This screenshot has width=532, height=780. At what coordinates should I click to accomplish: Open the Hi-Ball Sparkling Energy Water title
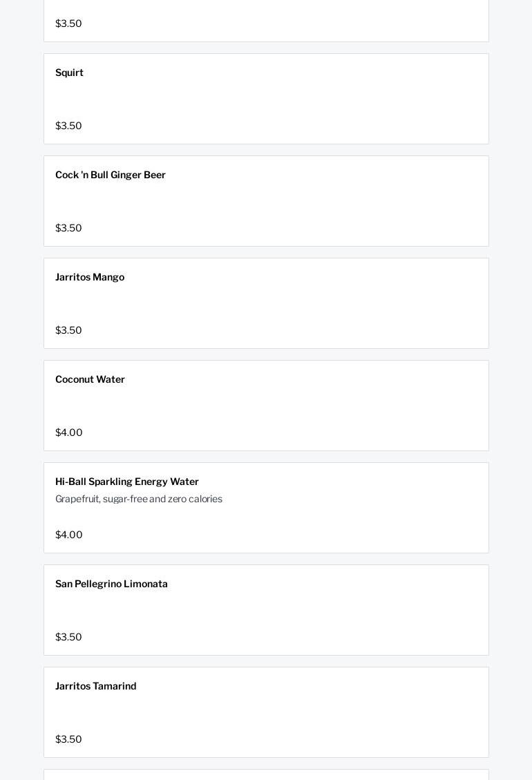coord(127,482)
